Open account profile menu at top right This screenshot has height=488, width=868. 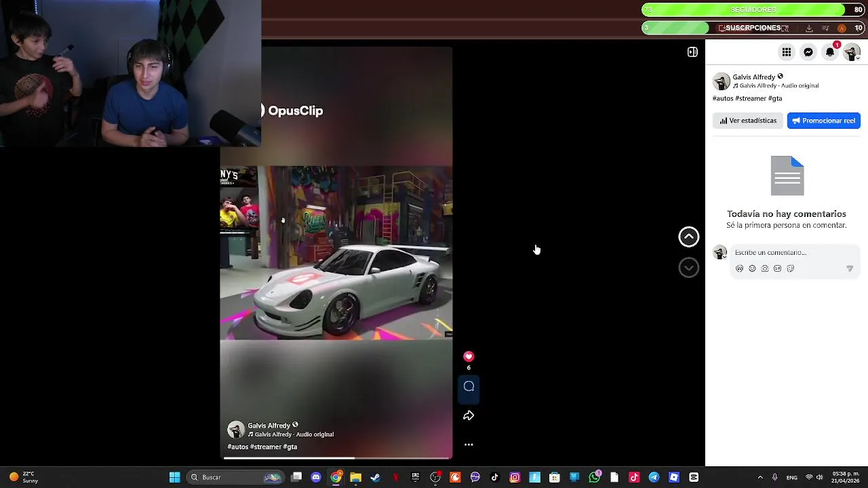(x=852, y=52)
